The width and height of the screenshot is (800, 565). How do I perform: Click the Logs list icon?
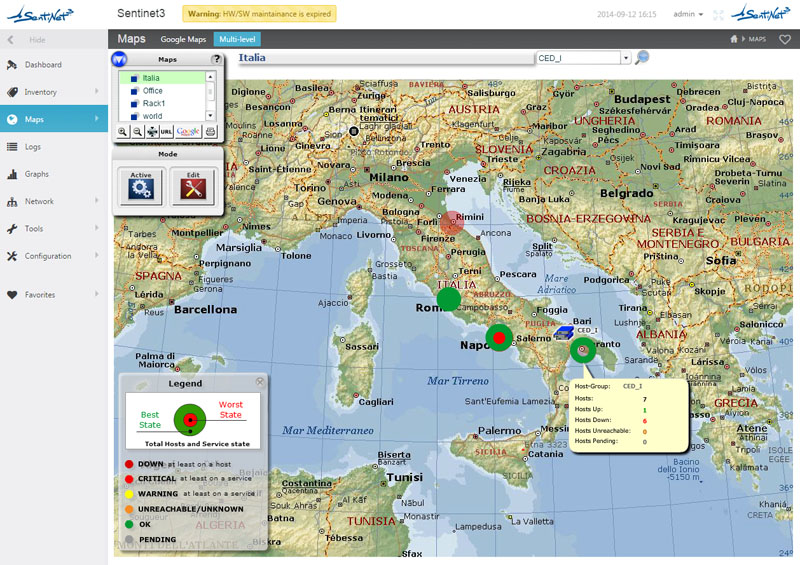(12, 146)
